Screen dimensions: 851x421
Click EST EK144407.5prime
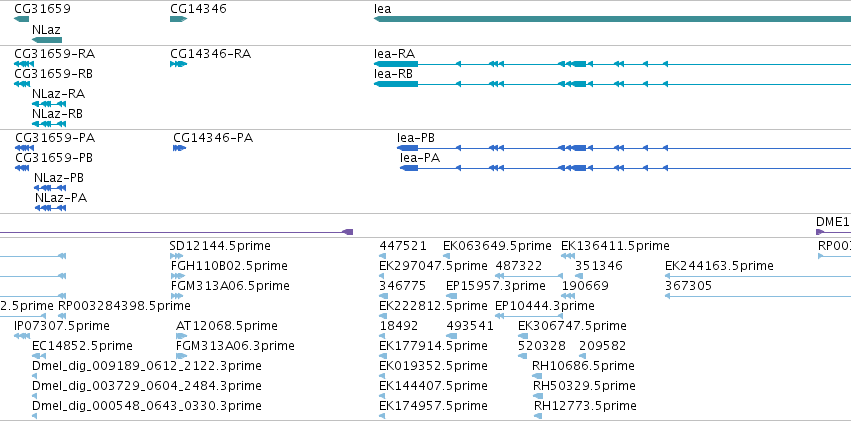(433, 386)
